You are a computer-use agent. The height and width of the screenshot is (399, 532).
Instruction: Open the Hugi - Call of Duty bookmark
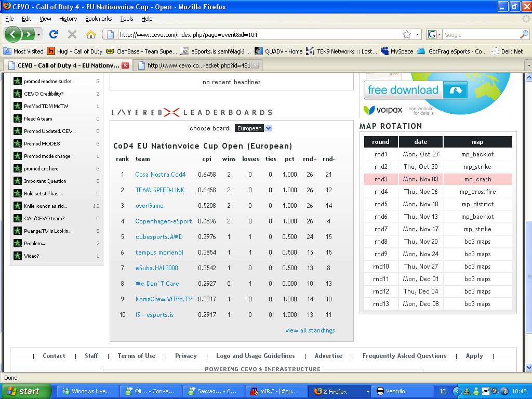75,51
